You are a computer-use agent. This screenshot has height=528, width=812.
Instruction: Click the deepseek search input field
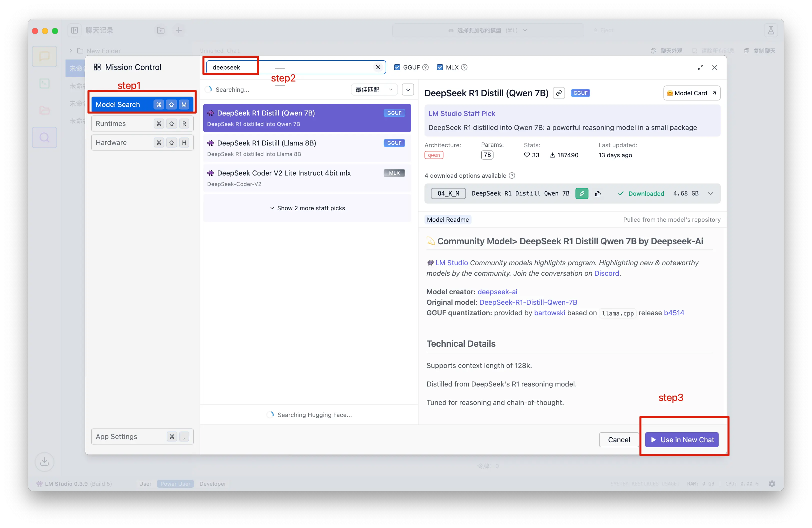tap(293, 67)
